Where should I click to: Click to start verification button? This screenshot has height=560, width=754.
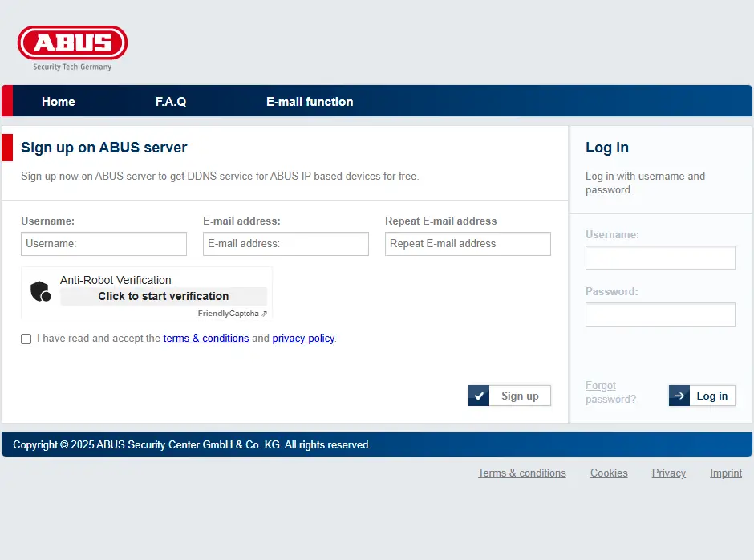coord(164,296)
